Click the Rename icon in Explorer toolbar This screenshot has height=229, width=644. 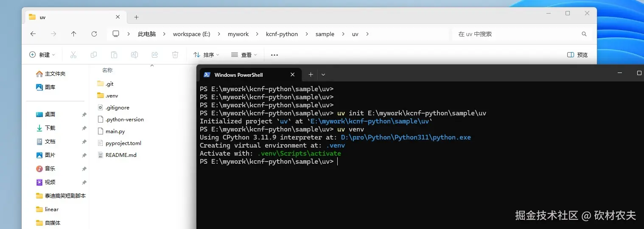[134, 55]
